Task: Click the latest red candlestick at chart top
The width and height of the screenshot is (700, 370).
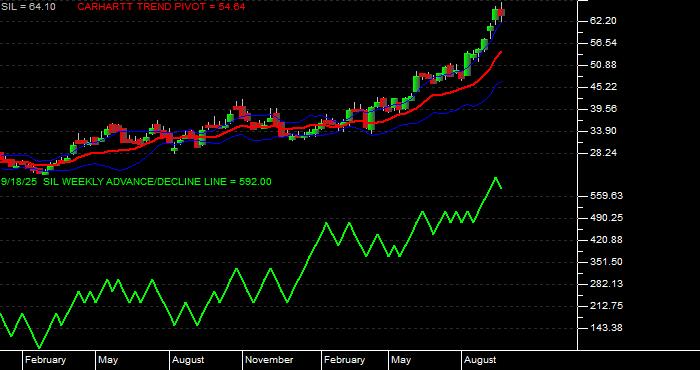Action: tap(501, 12)
